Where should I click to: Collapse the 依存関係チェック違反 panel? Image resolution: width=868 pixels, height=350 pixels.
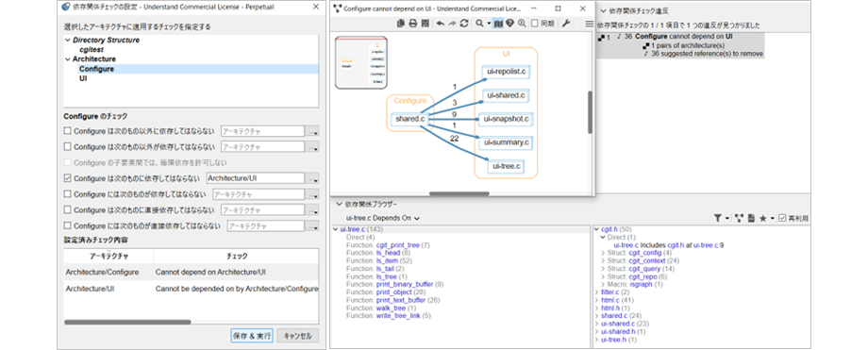click(x=603, y=10)
